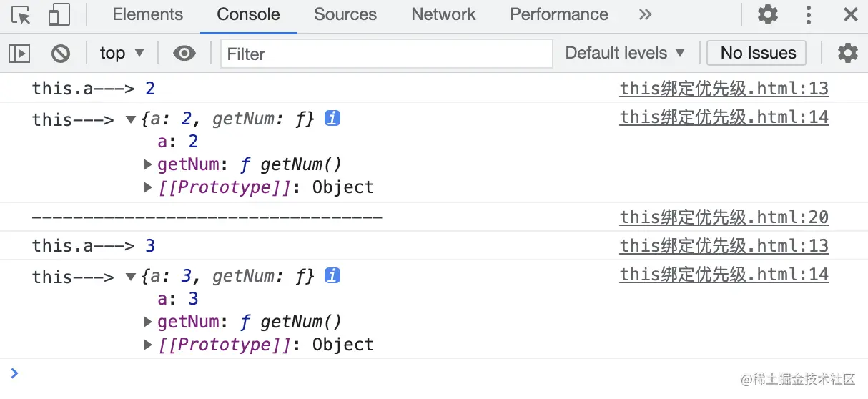Click into the Filter input field
Image resolution: width=868 pixels, height=399 pixels.
[x=386, y=54]
